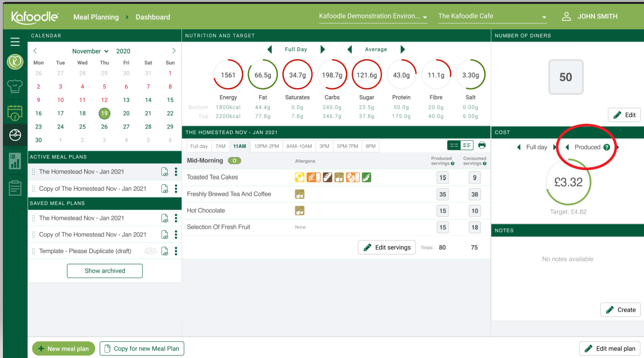Click the Show archived button
The height and width of the screenshot is (358, 644).
(105, 271)
